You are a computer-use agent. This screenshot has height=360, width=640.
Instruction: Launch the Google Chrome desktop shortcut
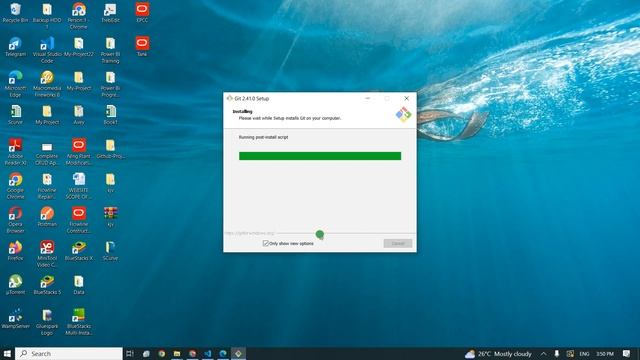tap(15, 186)
